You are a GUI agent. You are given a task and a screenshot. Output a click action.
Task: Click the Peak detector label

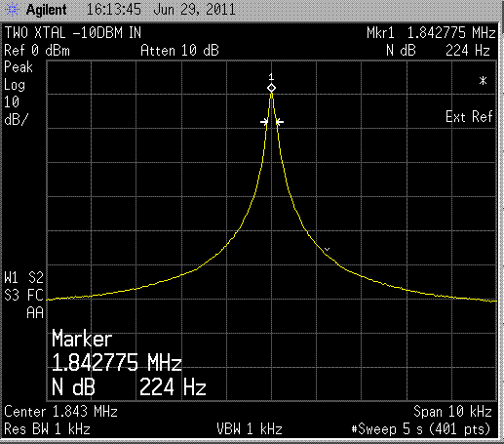coord(19,67)
